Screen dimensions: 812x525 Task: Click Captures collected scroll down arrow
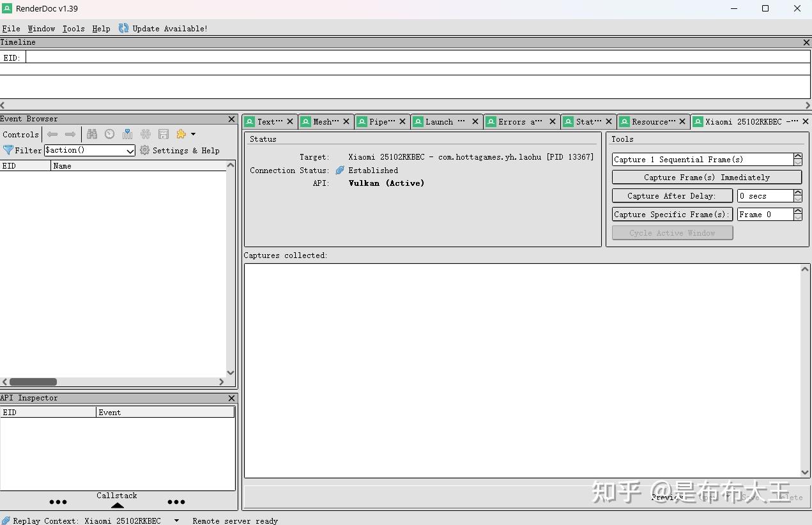point(805,473)
